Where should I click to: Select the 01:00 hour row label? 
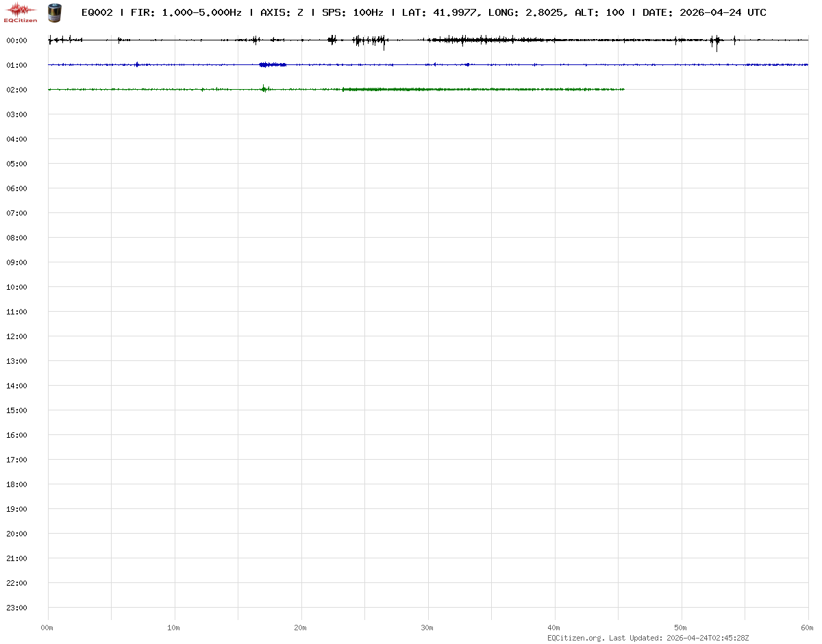click(16, 65)
